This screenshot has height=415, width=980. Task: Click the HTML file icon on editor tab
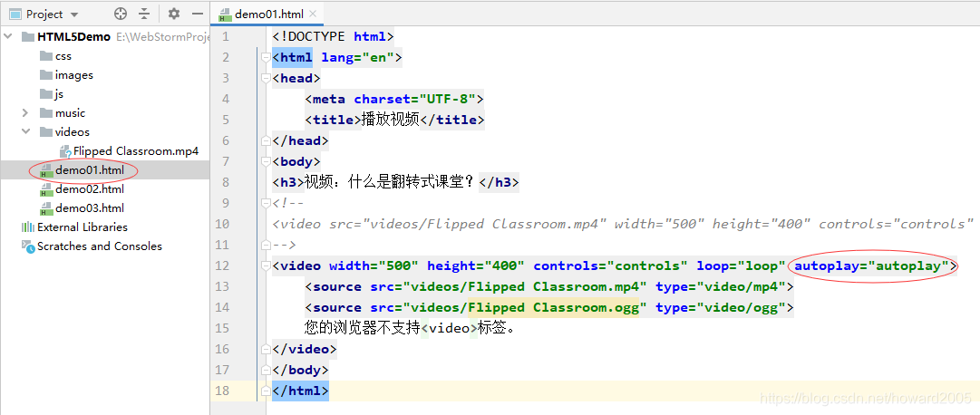(x=224, y=14)
